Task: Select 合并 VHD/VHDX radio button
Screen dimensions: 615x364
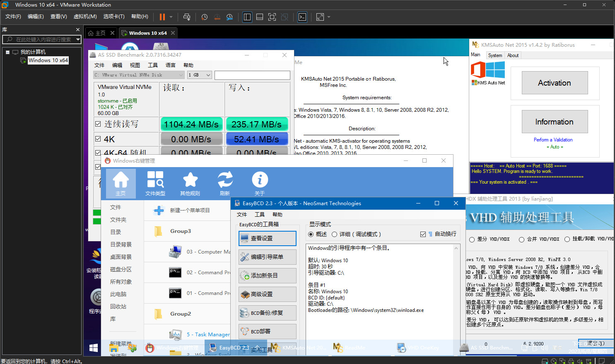Action: click(x=521, y=239)
